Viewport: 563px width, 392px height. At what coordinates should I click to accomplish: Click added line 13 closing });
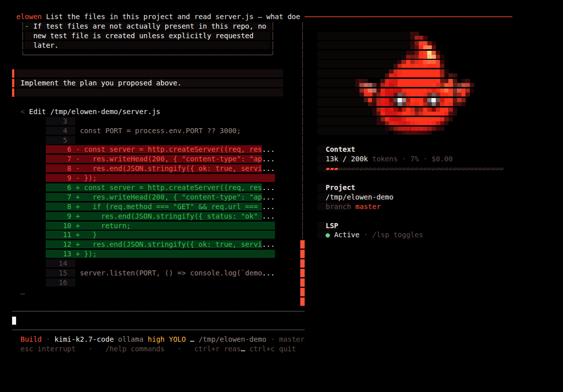click(x=160, y=254)
